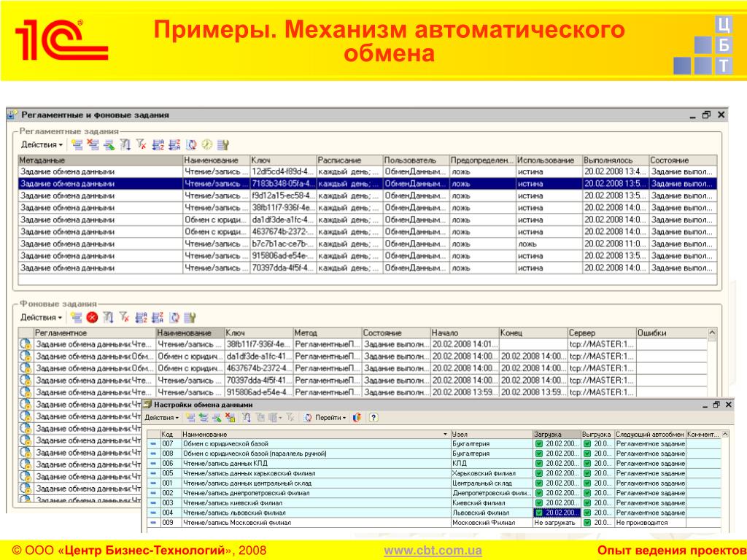Select Чтение/запись Московский филиал row

[434, 523]
